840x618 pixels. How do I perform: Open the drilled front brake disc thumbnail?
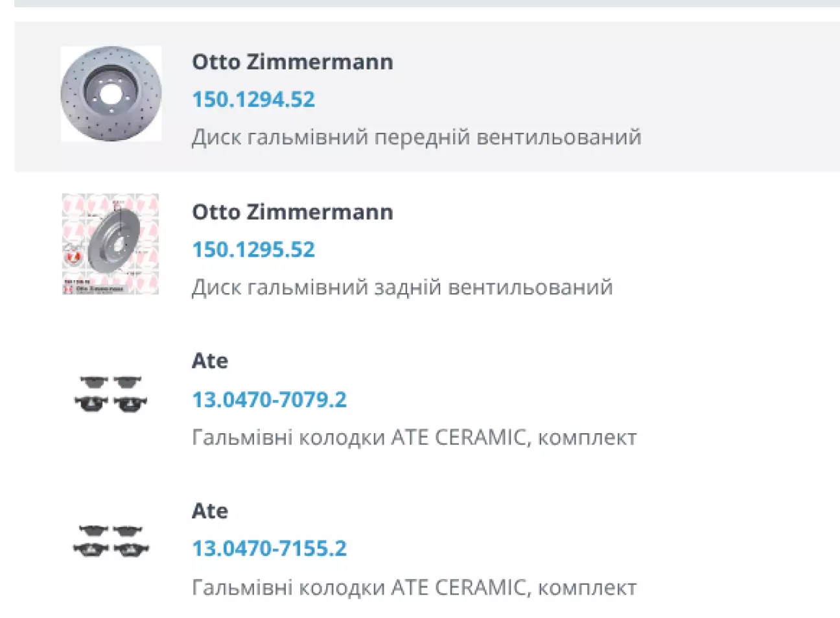[x=111, y=94]
